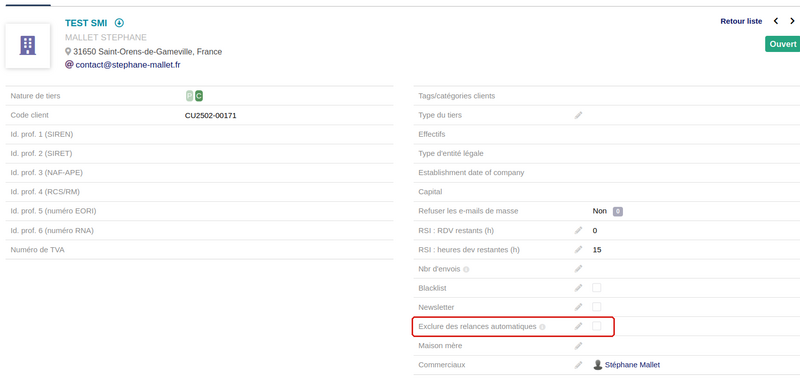Click the C client badge
This screenshot has height=388, width=800.
(199, 96)
